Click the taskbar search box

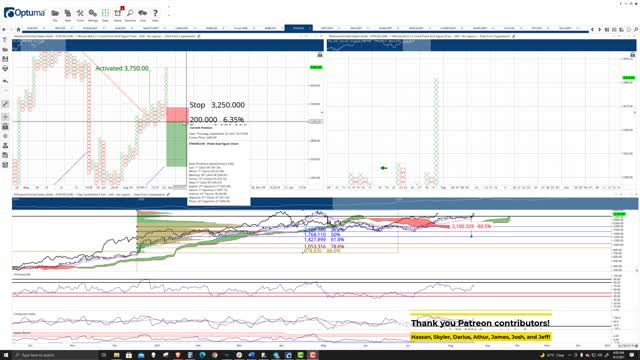[x=55, y=355]
